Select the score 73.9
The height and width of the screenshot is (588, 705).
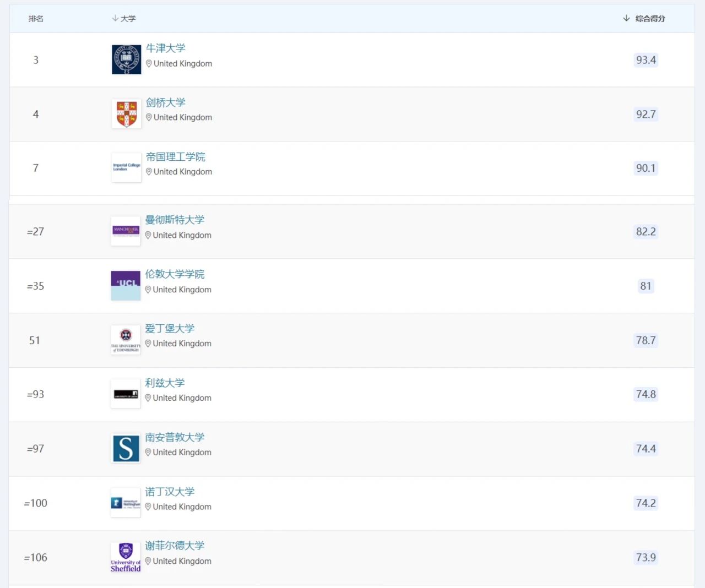pyautogui.click(x=646, y=558)
